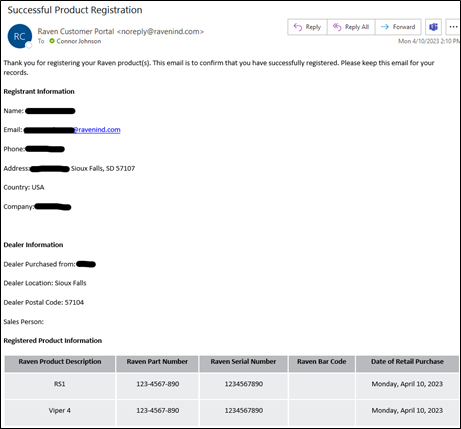Screen dimensions: 461x429
Task: Select the sender name Raven Customer Portal
Action: 76,31
